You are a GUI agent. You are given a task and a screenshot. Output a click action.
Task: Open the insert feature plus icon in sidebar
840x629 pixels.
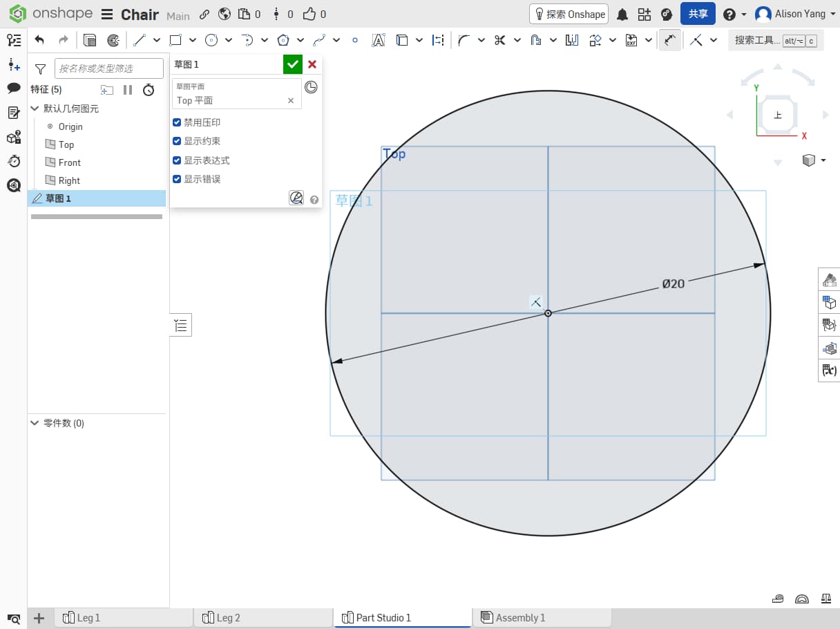click(14, 64)
